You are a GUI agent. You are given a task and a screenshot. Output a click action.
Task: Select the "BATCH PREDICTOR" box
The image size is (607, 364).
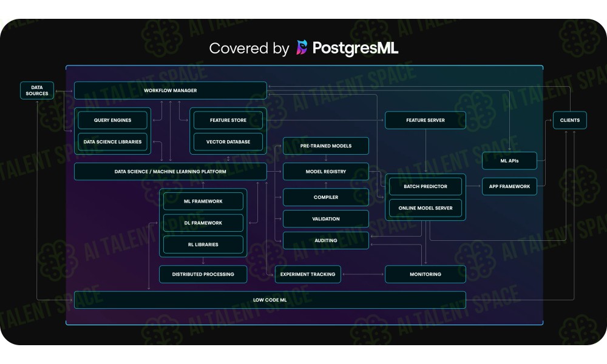[426, 186]
